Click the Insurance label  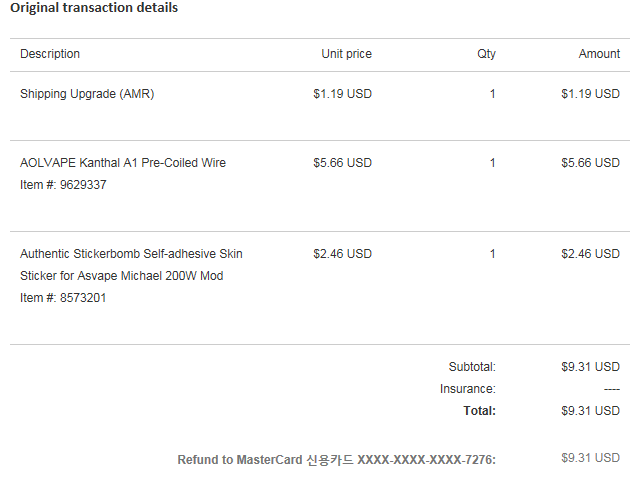(467, 389)
